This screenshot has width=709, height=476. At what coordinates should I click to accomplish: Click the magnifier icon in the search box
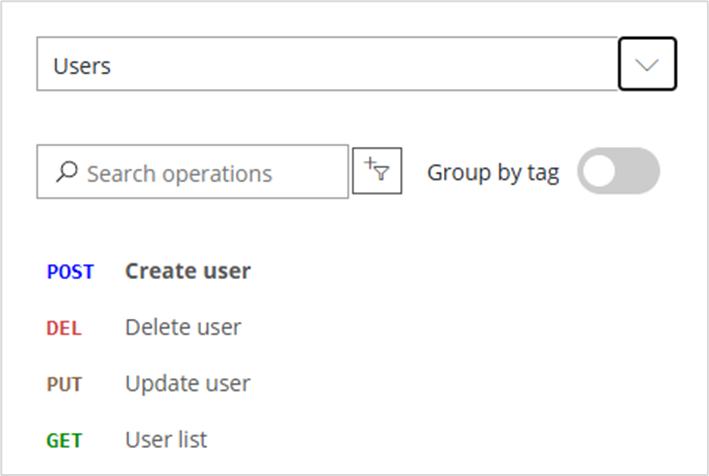point(67,172)
